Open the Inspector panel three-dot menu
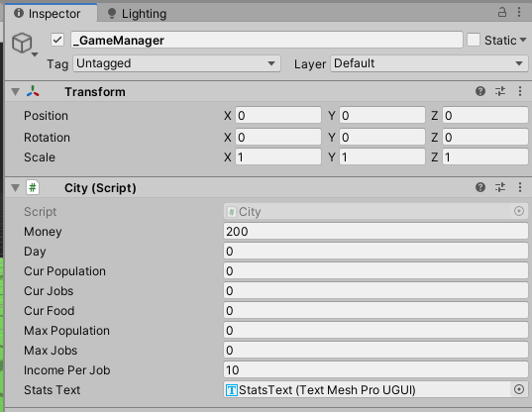This screenshot has width=532, height=412. click(519, 13)
